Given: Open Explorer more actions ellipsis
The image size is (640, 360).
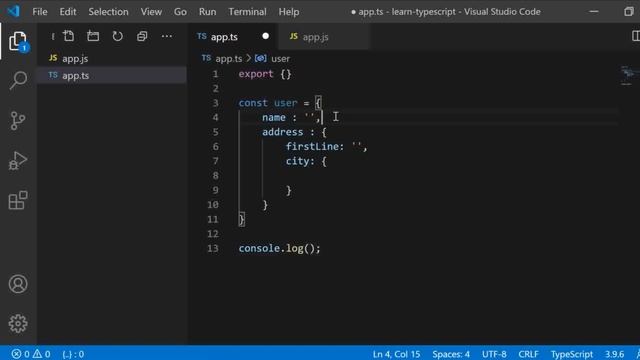Looking at the screenshot, I should pyautogui.click(x=167, y=36).
